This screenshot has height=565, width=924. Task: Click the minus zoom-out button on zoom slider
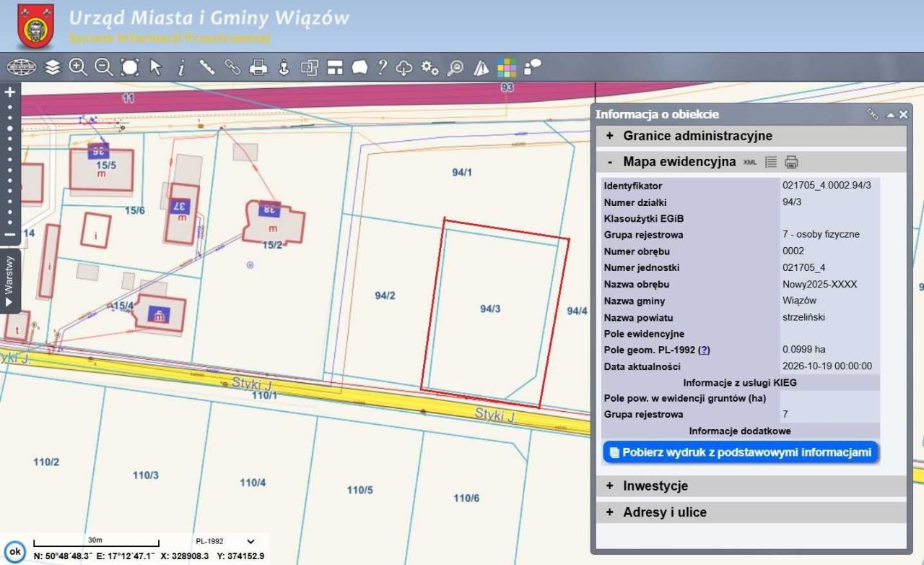click(9, 234)
